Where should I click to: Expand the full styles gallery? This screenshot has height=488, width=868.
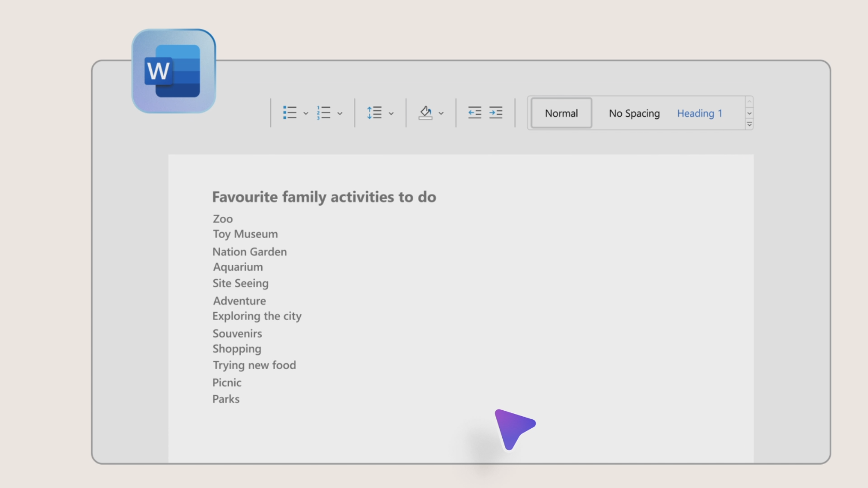click(x=749, y=124)
